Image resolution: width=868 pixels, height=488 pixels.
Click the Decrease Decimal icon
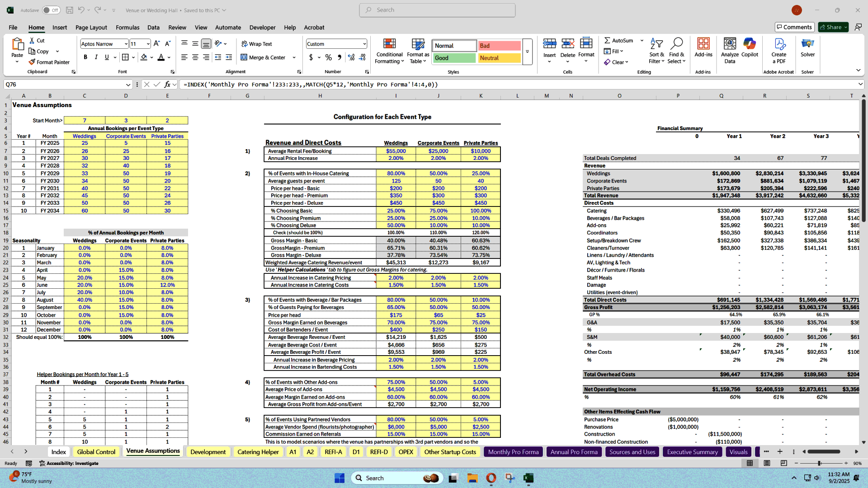click(362, 57)
